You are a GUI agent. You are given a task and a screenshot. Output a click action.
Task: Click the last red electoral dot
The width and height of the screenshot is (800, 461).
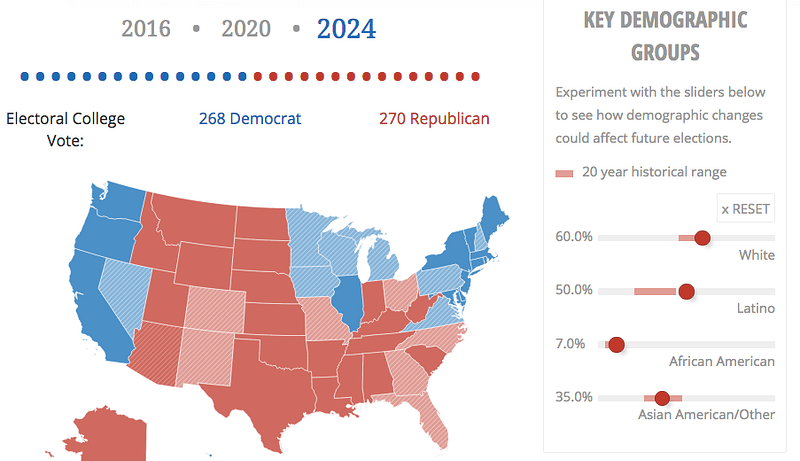pos(476,76)
